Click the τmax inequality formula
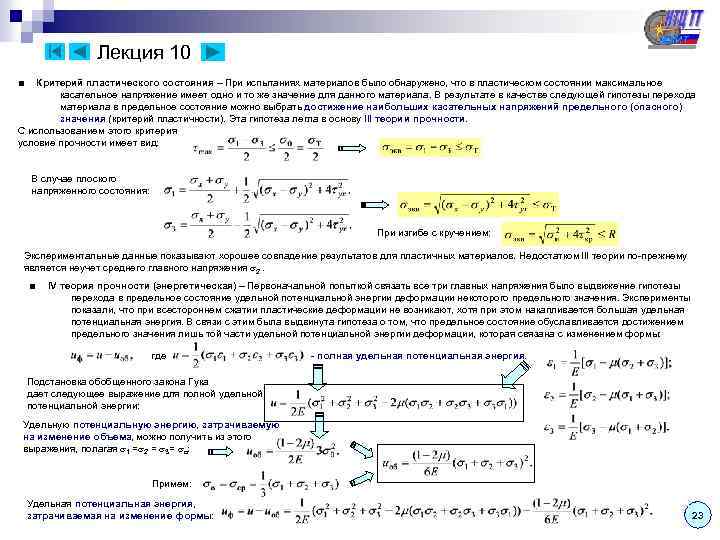This screenshot has width=720, height=540. (x=258, y=148)
